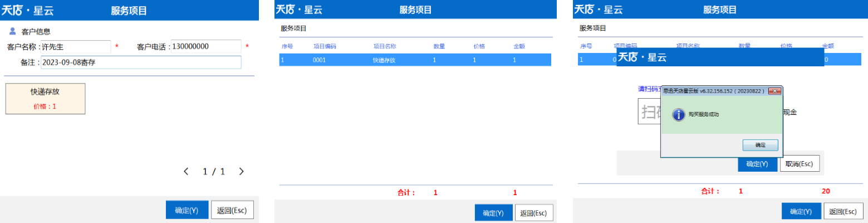
Task: Click 返回(Esc) on customer info screen
Action: (x=232, y=210)
